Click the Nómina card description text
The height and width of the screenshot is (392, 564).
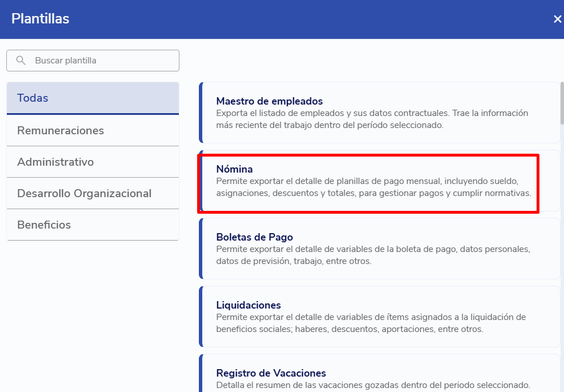(373, 187)
